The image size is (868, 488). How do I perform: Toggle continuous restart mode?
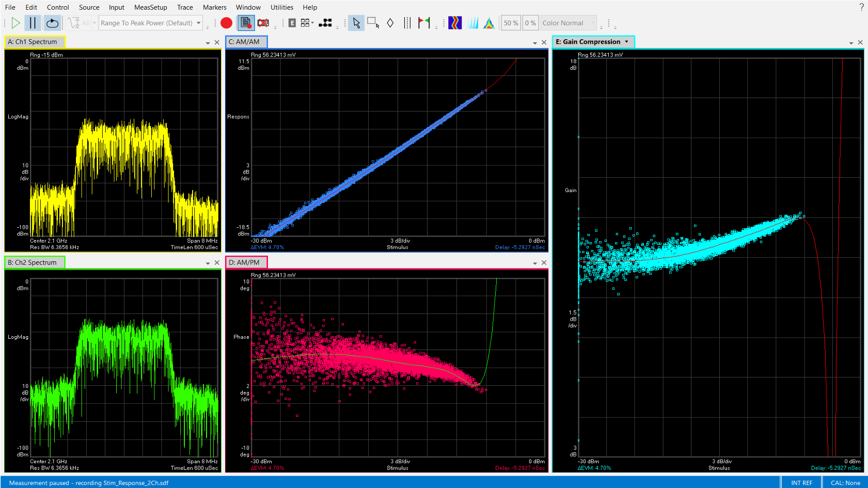tap(52, 23)
